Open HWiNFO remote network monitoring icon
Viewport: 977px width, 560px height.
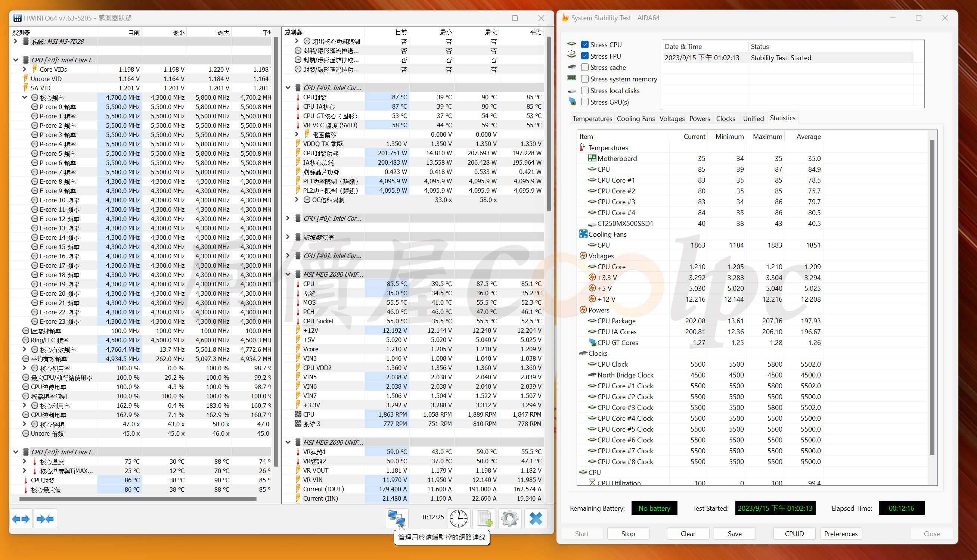(397, 519)
